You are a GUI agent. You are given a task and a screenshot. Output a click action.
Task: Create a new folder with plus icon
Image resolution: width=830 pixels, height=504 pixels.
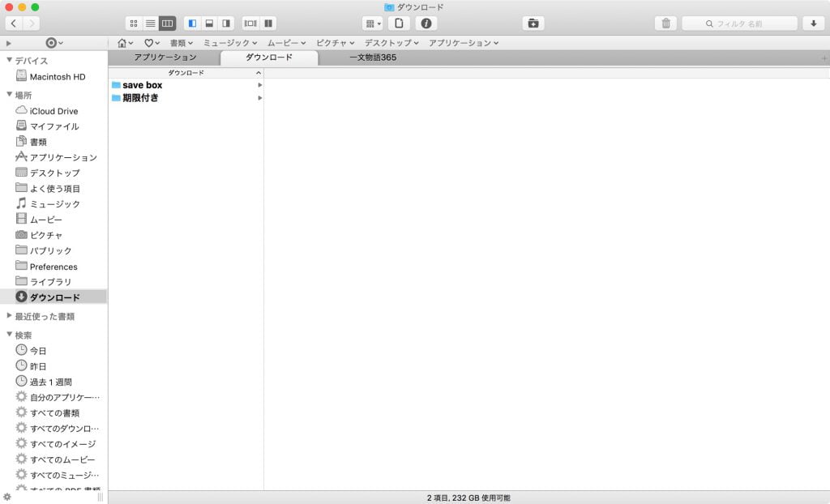533,23
